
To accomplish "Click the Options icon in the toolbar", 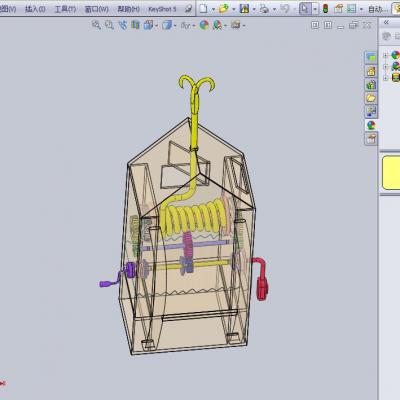I will [351, 9].
